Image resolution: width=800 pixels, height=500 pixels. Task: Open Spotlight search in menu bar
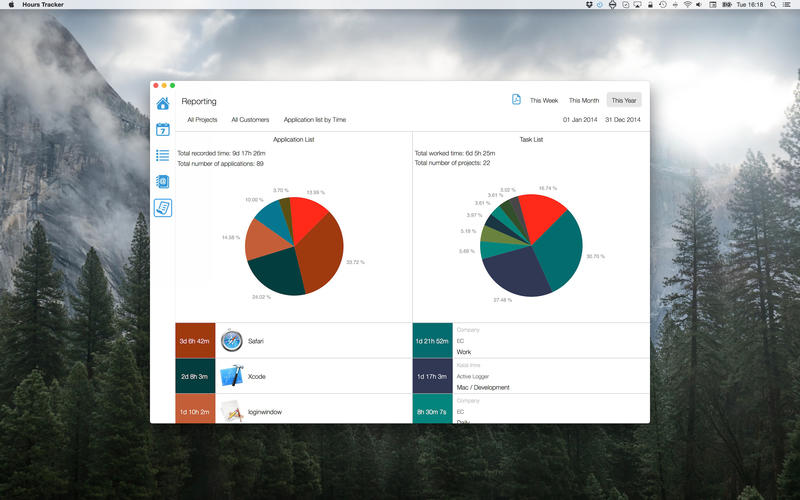point(773,5)
